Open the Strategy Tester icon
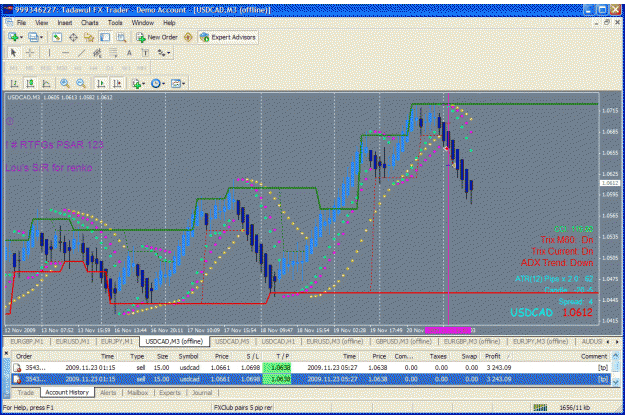625x415 pixels. [x=121, y=37]
